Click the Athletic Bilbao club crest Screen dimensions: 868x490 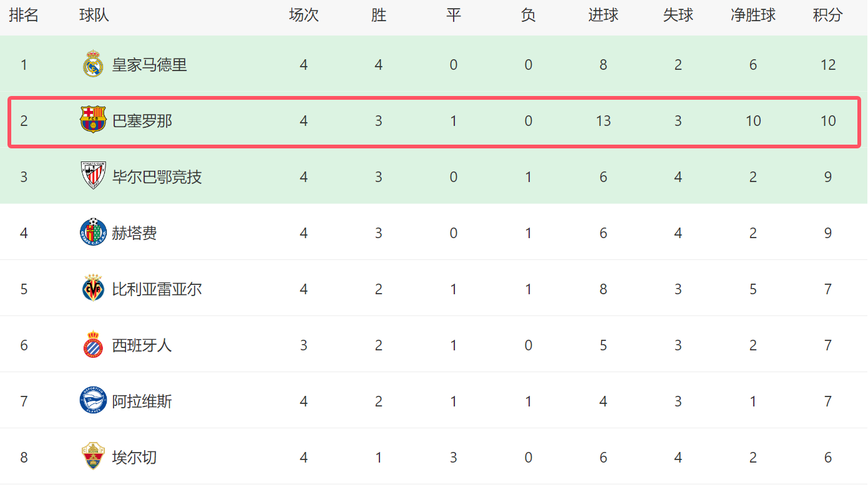(x=93, y=176)
